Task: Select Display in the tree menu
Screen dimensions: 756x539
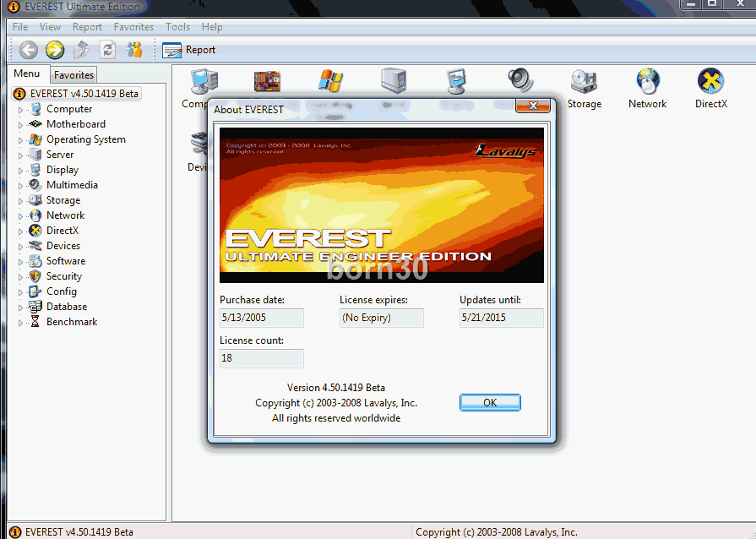Action: [63, 170]
